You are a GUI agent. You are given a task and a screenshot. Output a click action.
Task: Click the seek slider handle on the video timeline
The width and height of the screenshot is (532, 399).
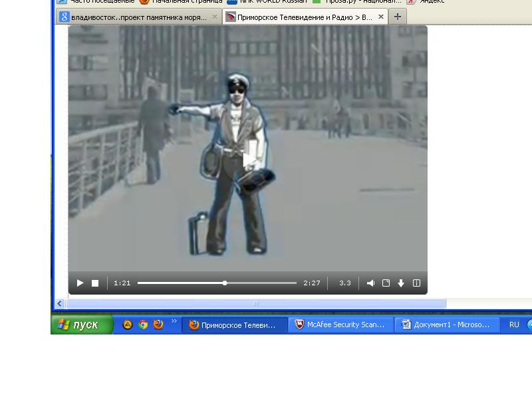coord(225,283)
